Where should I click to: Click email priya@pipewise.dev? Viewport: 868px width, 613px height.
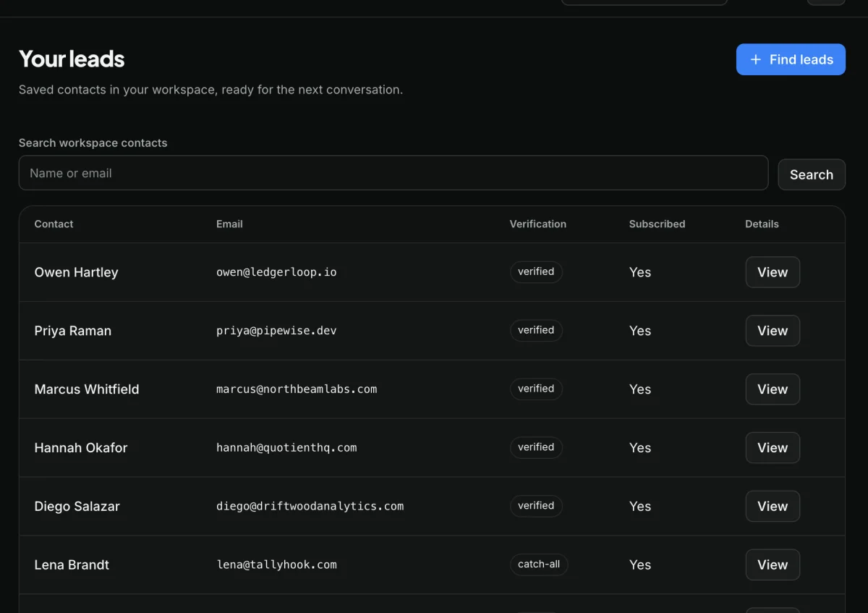276,331
